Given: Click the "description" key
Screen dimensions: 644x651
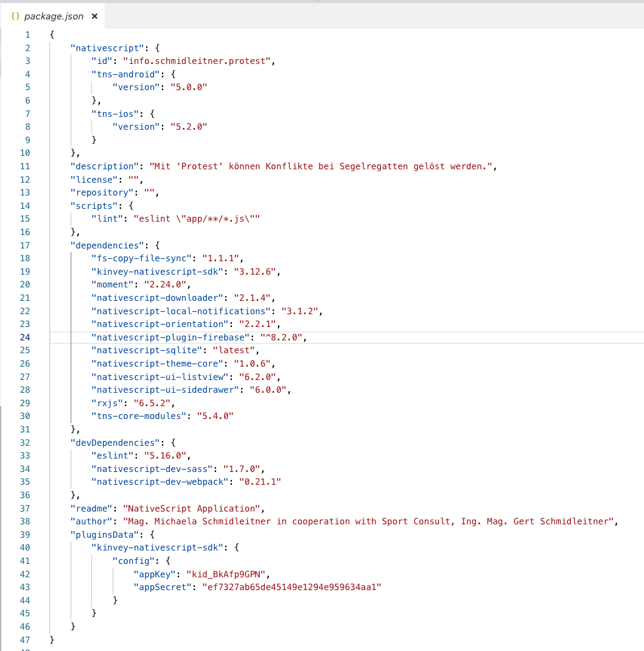Looking at the screenshot, I should click(x=104, y=166).
